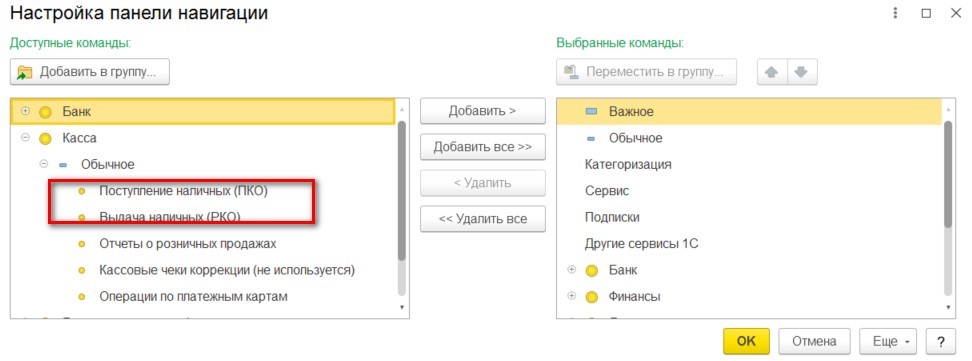Confirm with the yellow OK button
The image size is (972, 361).
tap(746, 341)
